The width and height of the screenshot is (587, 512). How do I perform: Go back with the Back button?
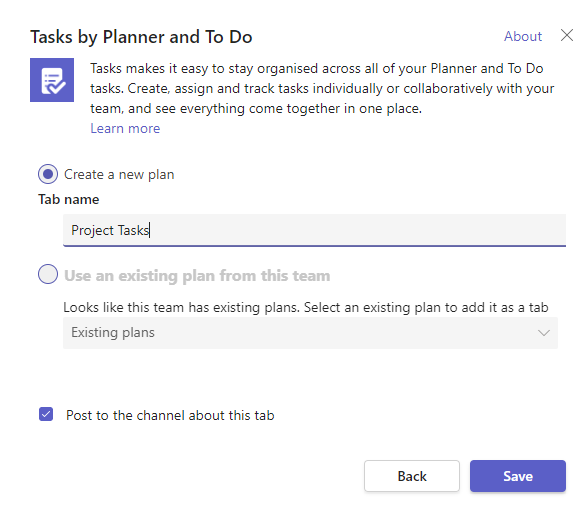pos(412,476)
